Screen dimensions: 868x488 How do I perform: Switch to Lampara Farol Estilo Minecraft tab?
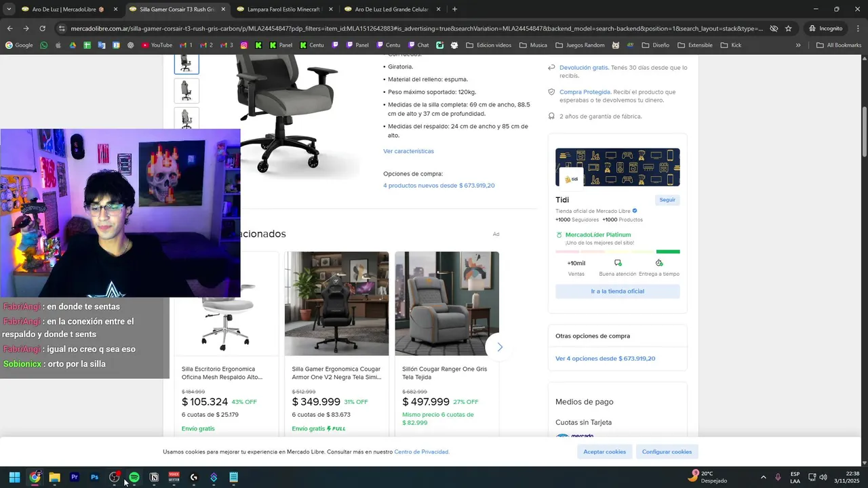tap(283, 9)
